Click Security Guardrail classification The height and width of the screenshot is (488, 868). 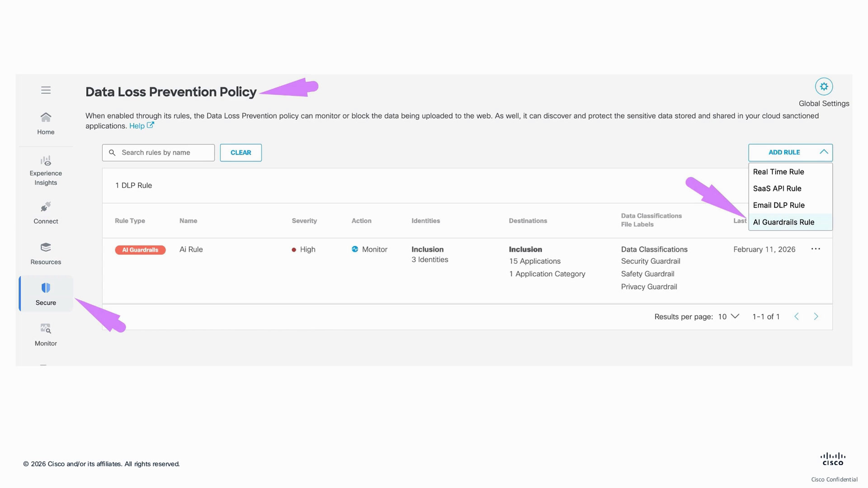tap(651, 261)
